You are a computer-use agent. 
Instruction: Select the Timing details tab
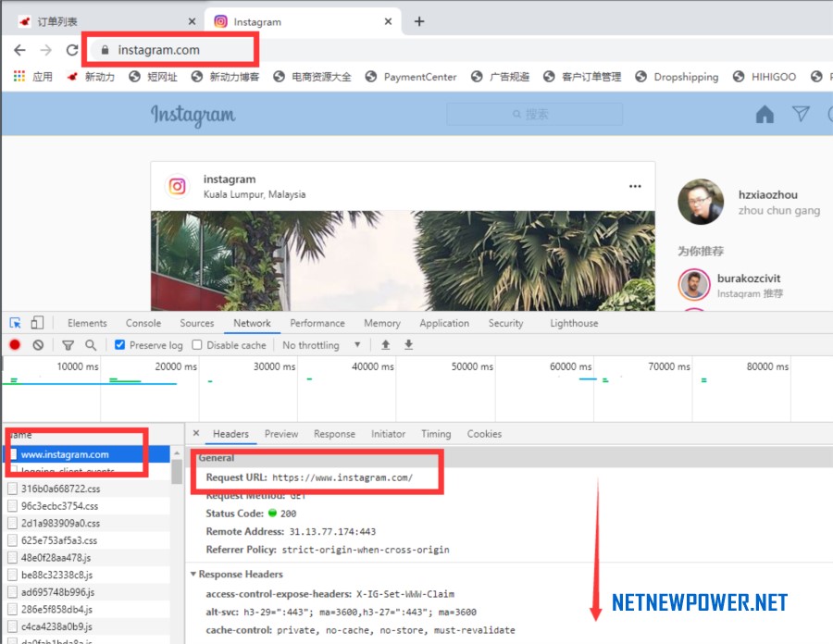coord(436,434)
